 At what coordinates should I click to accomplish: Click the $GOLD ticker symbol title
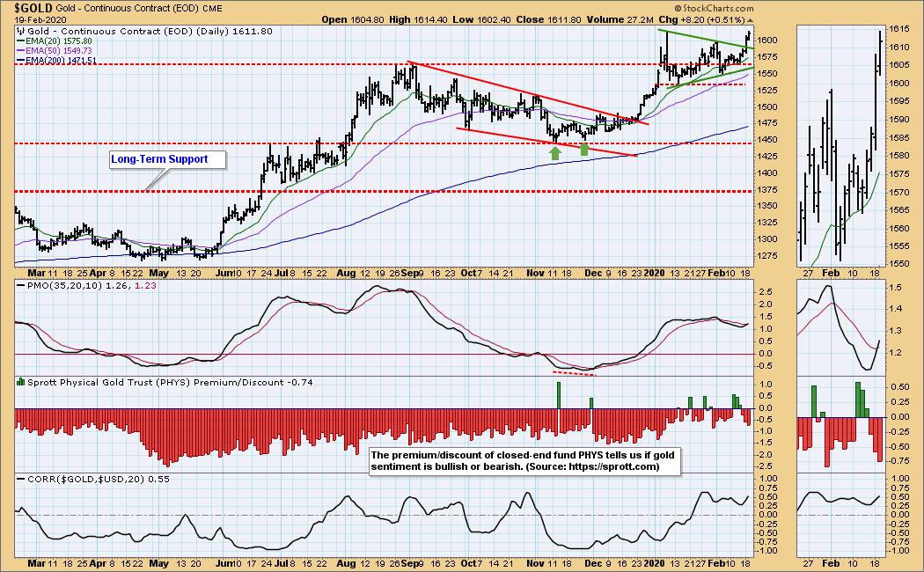pos(34,8)
